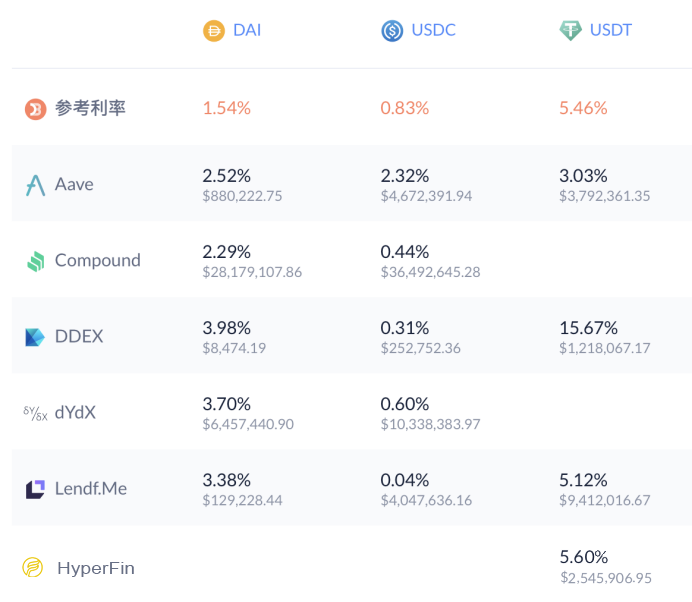Click the USDC coin icon
Viewport: 692px width, 602px height.
(392, 31)
